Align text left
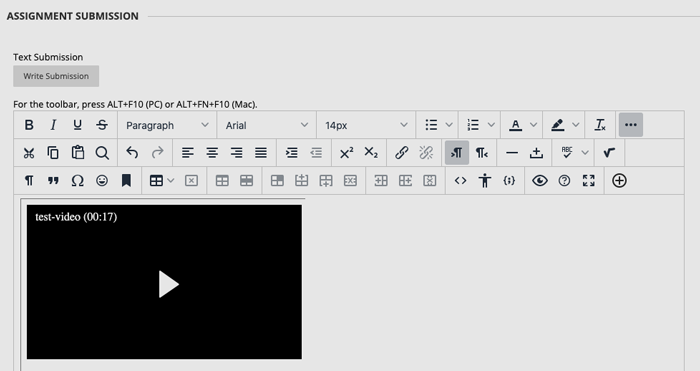700x371 pixels. click(188, 153)
